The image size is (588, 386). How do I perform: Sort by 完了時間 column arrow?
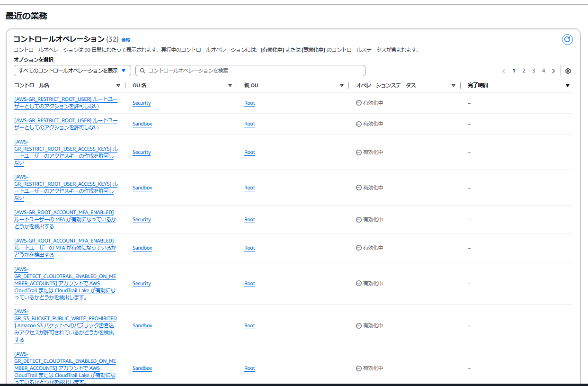[568, 86]
